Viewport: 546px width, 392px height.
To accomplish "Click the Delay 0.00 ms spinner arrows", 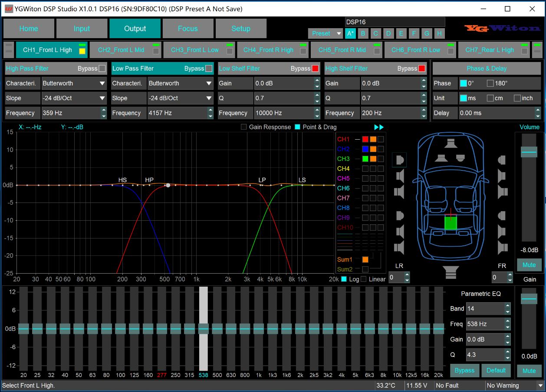I will (537, 113).
